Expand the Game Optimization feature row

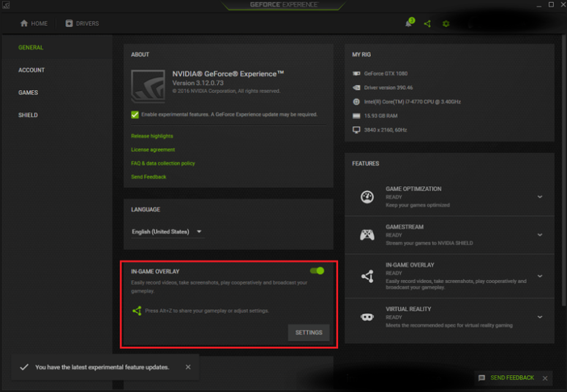pos(539,197)
